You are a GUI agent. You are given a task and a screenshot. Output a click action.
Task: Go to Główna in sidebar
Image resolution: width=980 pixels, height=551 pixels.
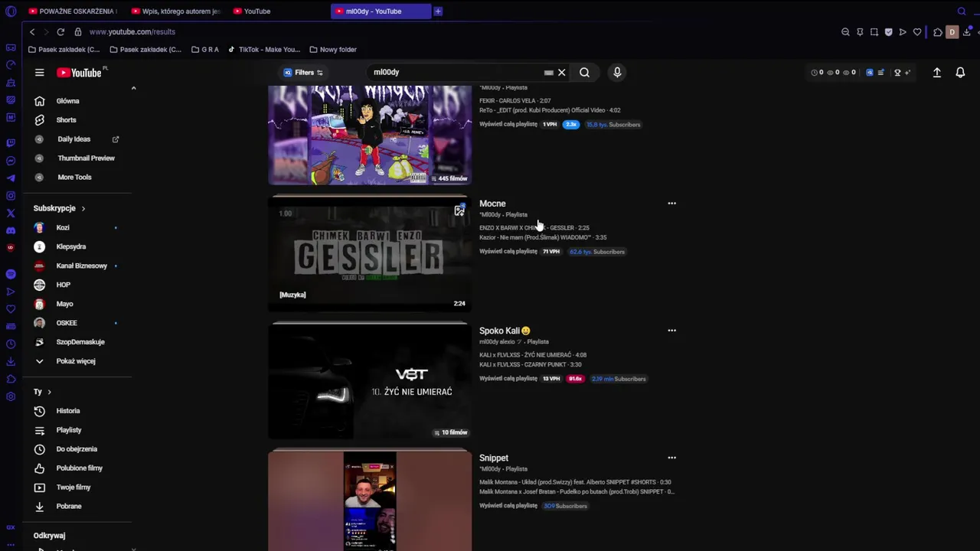(x=67, y=101)
